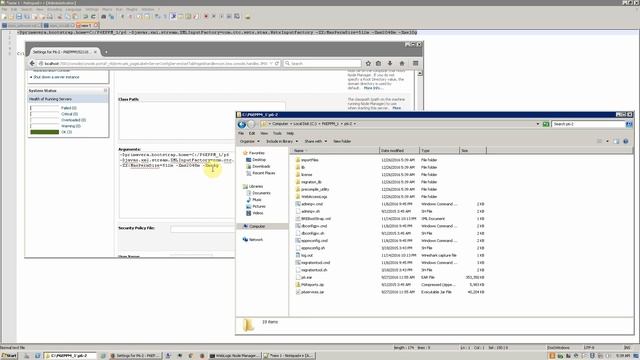
Task: Go to Firefox home page icon
Action: 402,63
